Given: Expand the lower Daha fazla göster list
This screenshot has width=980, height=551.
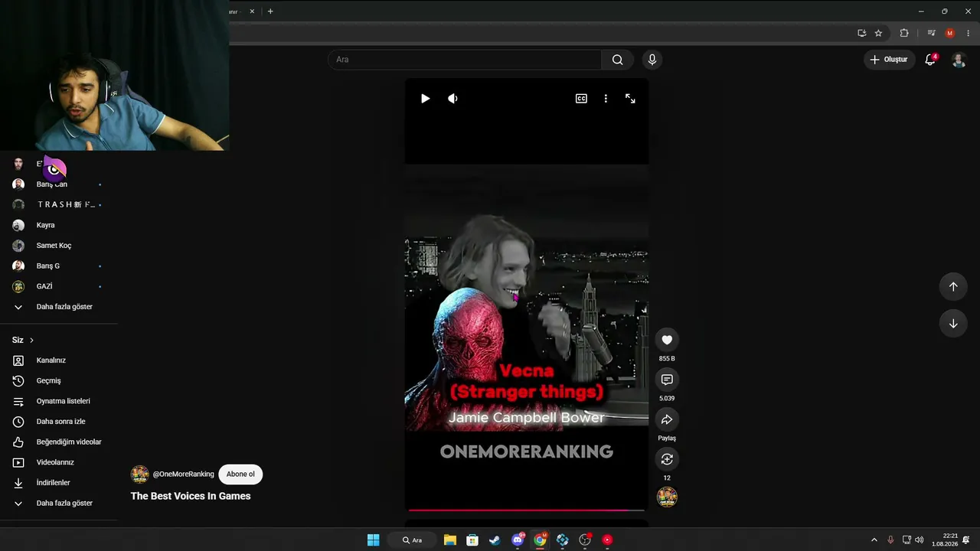Looking at the screenshot, I should [x=59, y=504].
